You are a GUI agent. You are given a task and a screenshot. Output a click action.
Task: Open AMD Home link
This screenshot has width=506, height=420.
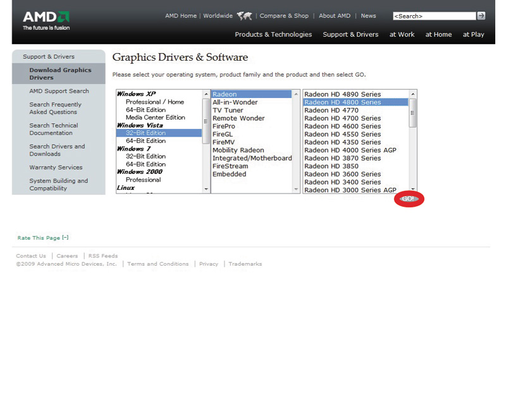point(181,16)
